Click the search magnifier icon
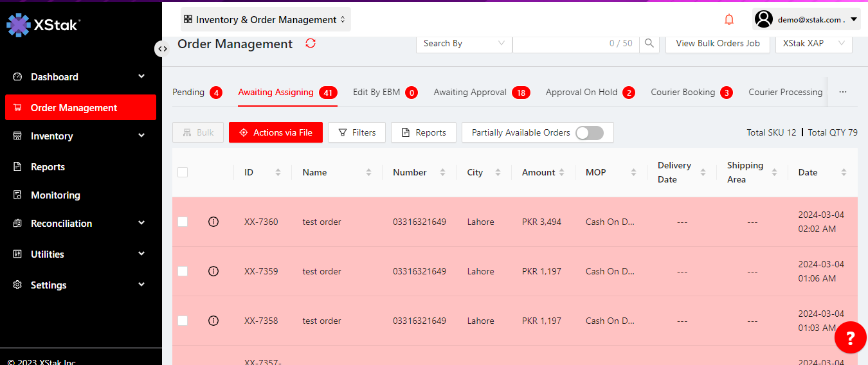The width and height of the screenshot is (868, 365). (649, 43)
